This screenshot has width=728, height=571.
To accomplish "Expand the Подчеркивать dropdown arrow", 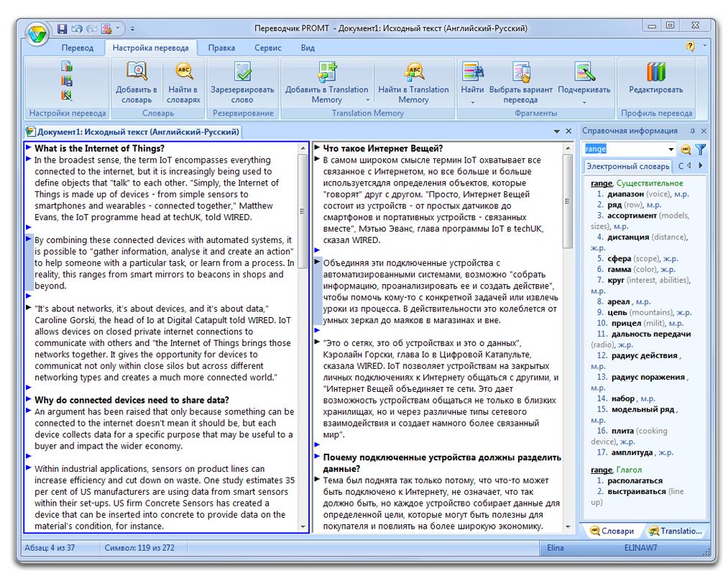I will (x=584, y=102).
